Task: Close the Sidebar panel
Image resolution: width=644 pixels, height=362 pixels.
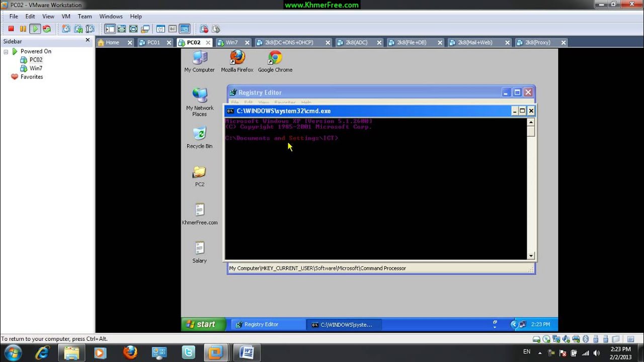Action: pos(88,40)
